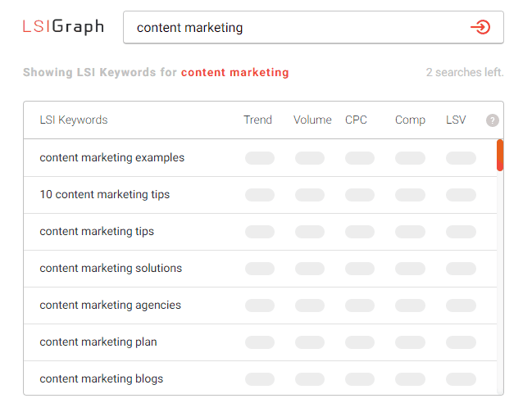Select keyword content marketing examples
The height and width of the screenshot is (412, 532).
112,158
